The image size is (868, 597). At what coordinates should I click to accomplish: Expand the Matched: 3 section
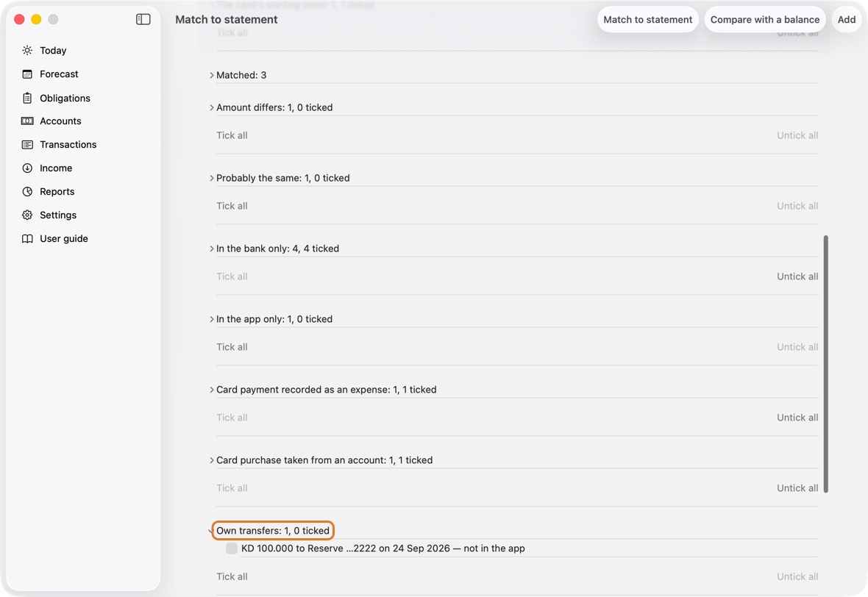click(211, 75)
